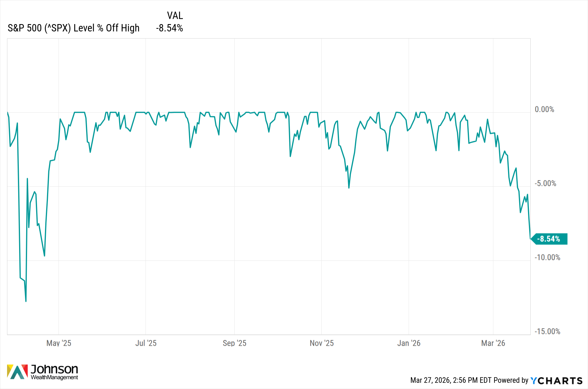Viewport: 588px width, 389px height.
Task: Click the 0.00% y-axis label
Action: point(544,110)
